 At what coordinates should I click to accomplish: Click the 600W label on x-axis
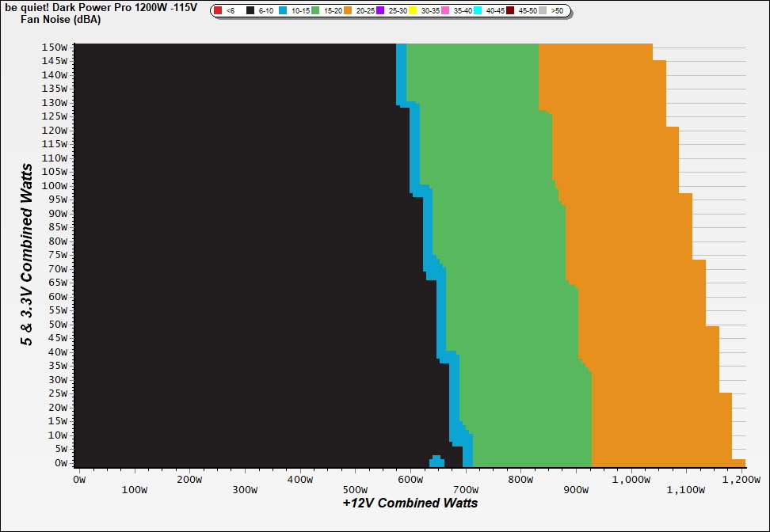[x=410, y=479]
